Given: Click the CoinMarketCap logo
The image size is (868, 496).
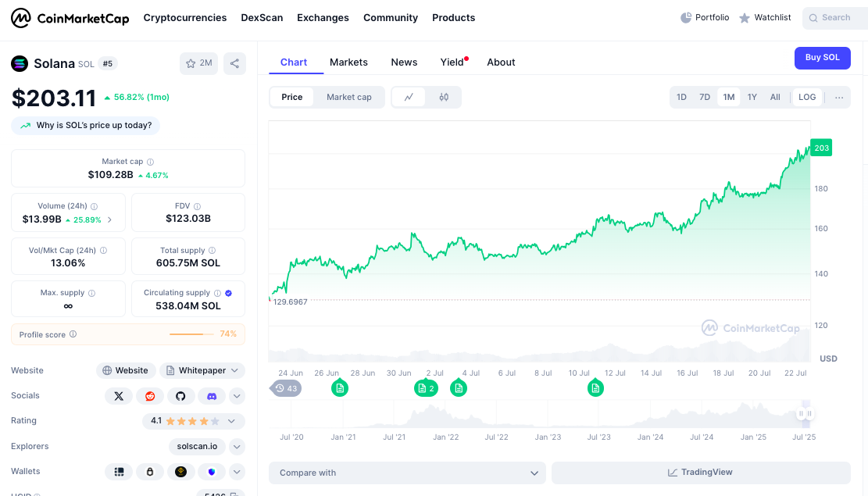Looking at the screenshot, I should click(x=70, y=17).
